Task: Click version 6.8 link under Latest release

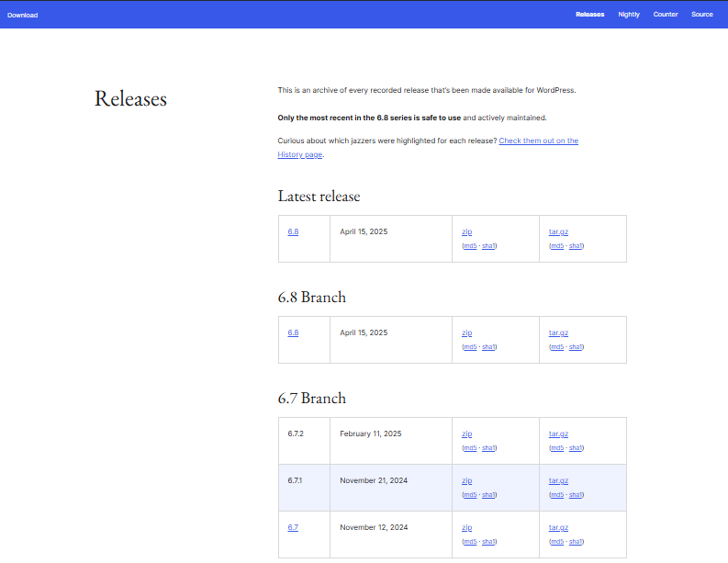Action: point(293,231)
